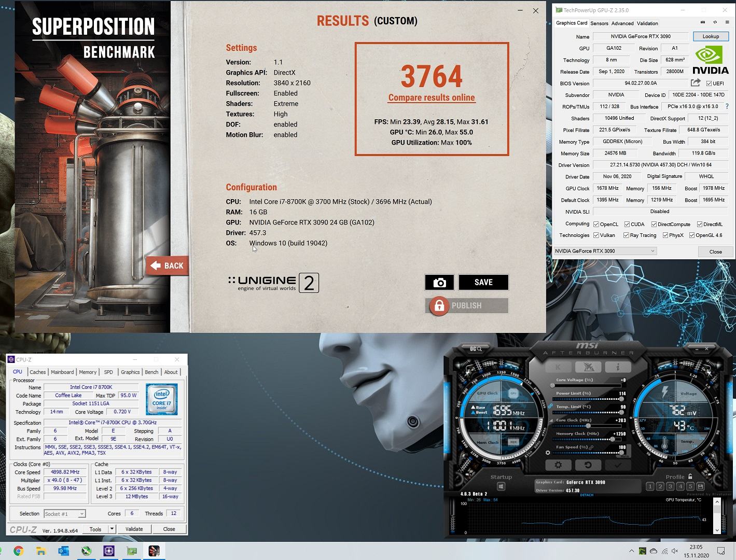Viewport: 736px width, 560px height.
Task: Toggle the power and temp limit link icon
Action: tap(550, 406)
